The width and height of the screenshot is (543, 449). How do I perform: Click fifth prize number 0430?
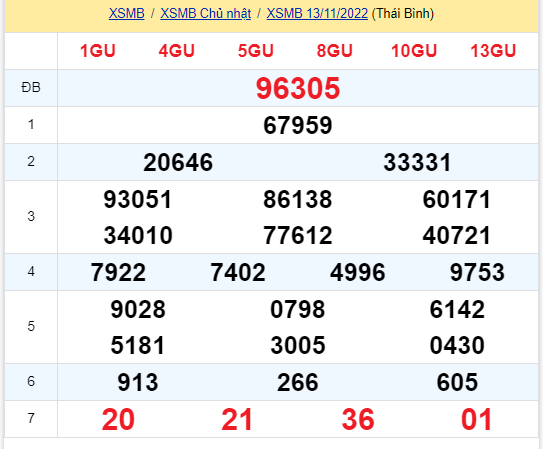click(457, 345)
